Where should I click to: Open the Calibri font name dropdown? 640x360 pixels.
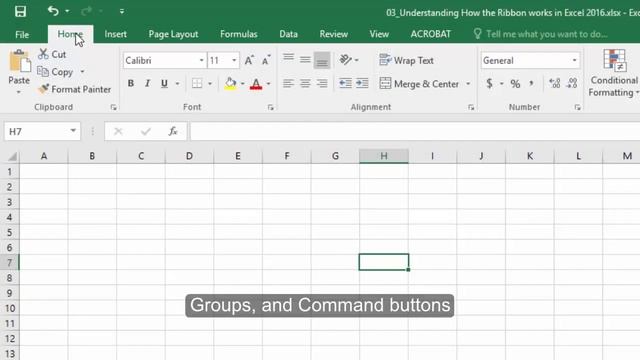201,60
